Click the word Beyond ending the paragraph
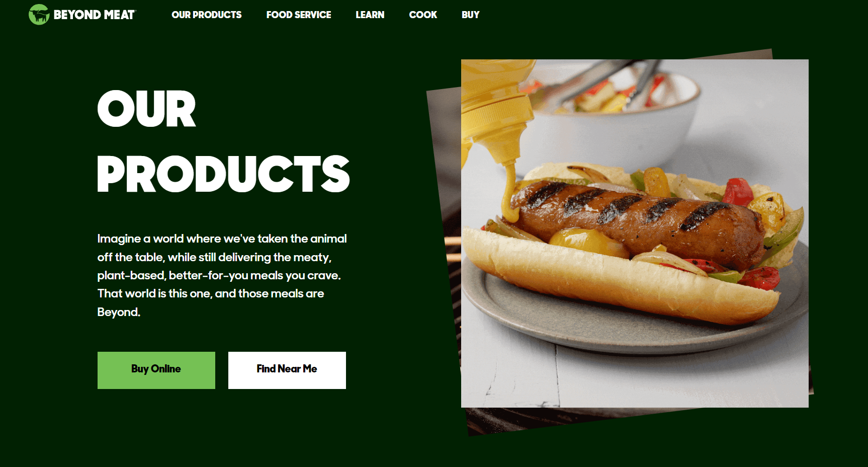 coord(118,312)
